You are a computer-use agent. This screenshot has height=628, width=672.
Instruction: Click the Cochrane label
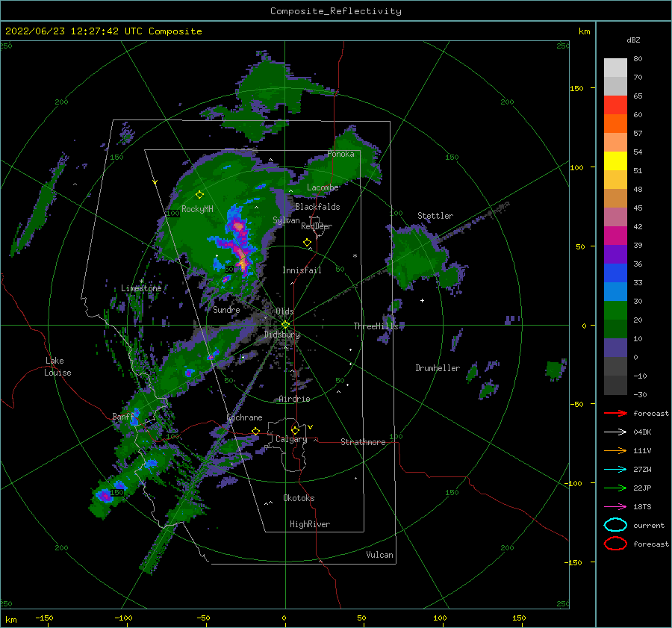point(244,417)
